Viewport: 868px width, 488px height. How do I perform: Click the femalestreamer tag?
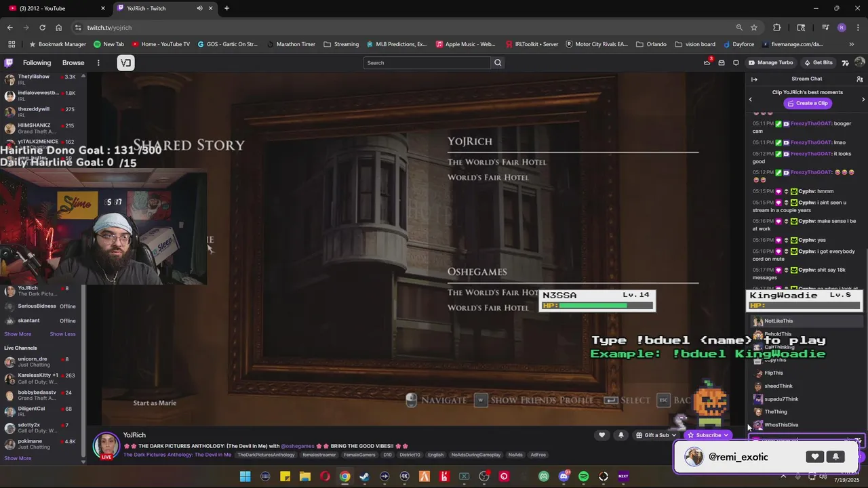(x=319, y=455)
